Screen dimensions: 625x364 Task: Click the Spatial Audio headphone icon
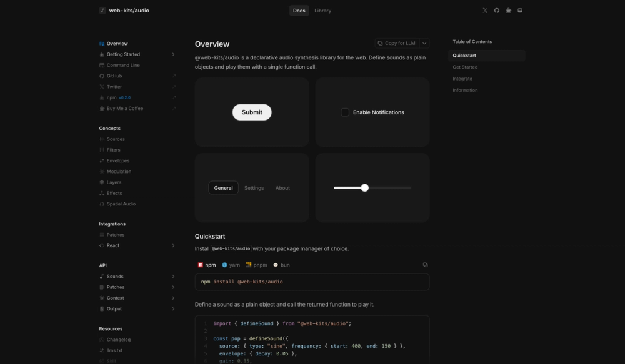pos(102,204)
